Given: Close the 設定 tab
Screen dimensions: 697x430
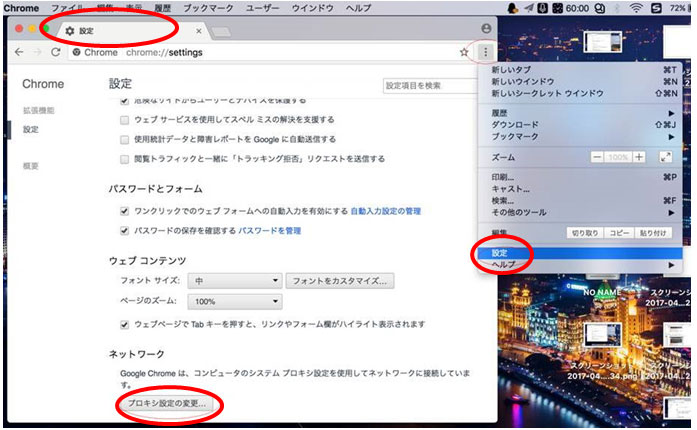Looking at the screenshot, I should coord(199,31).
